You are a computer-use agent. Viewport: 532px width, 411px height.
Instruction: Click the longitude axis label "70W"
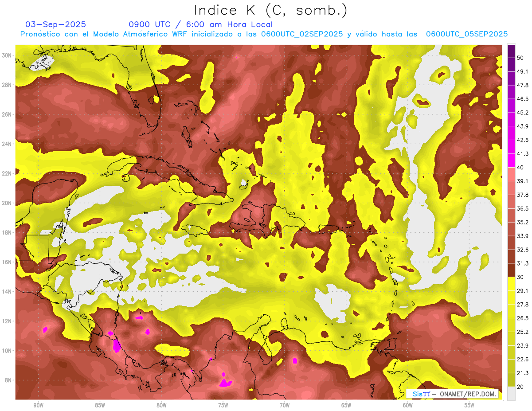click(x=285, y=405)
